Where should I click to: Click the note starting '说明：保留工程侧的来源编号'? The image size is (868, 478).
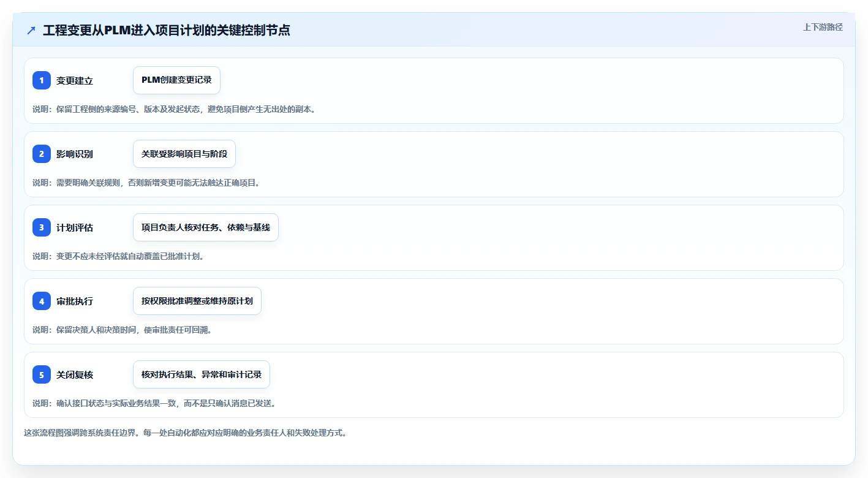174,109
